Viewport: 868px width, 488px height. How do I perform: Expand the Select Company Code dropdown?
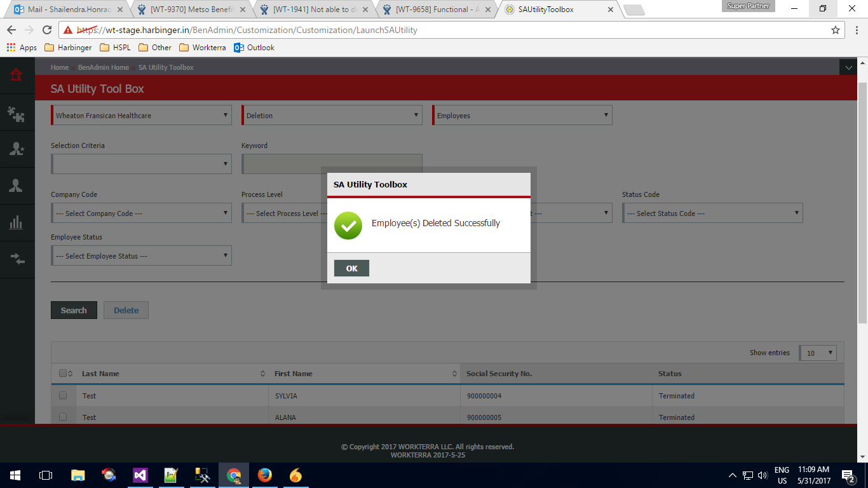(141, 213)
